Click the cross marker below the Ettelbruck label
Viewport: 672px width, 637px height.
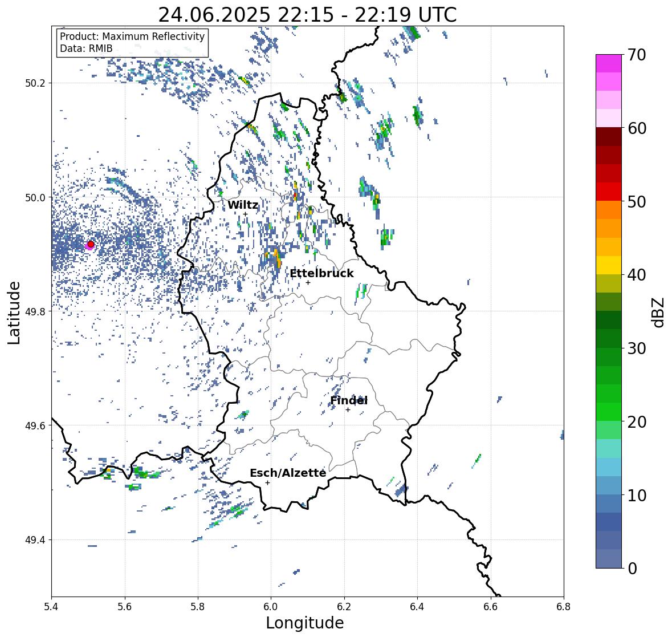[308, 282]
